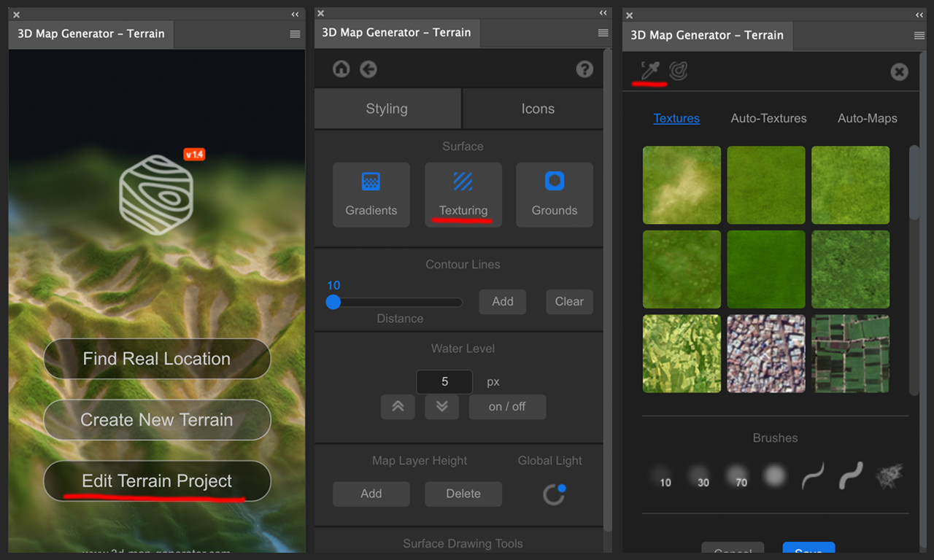934x560 pixels.
Task: Select the scattered grass brush
Action: click(x=889, y=476)
